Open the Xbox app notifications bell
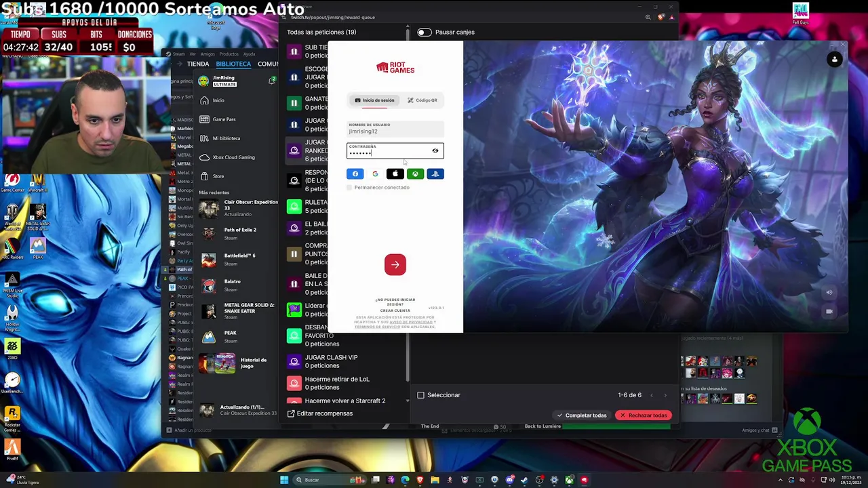868x488 pixels. click(x=272, y=80)
